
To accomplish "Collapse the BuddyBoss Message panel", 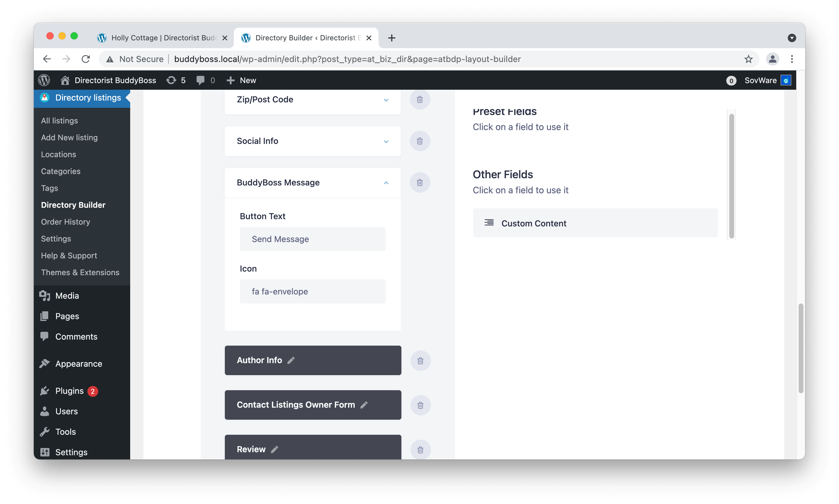I will tap(386, 183).
